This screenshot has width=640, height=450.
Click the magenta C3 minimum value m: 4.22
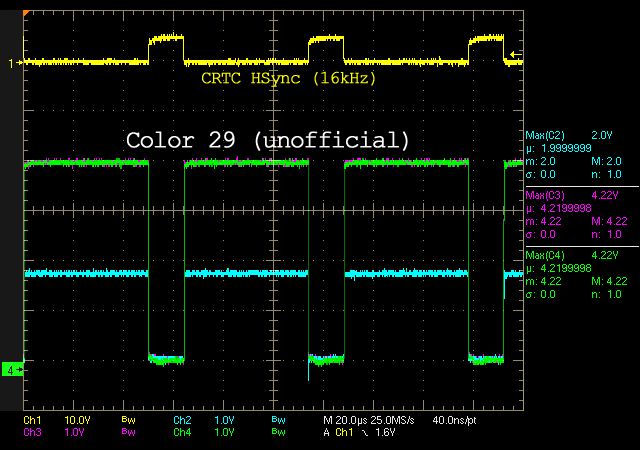[544, 221]
